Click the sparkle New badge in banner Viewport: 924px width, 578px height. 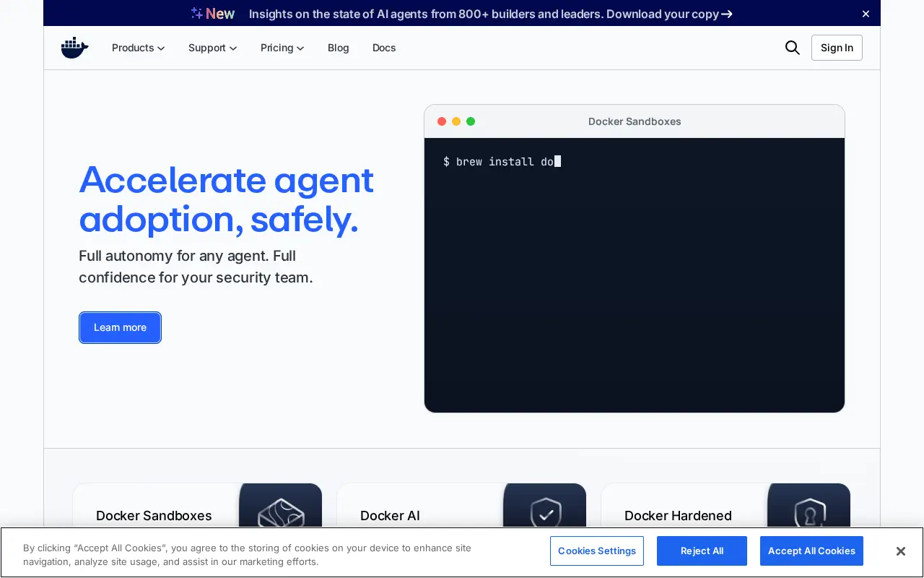[x=213, y=14]
